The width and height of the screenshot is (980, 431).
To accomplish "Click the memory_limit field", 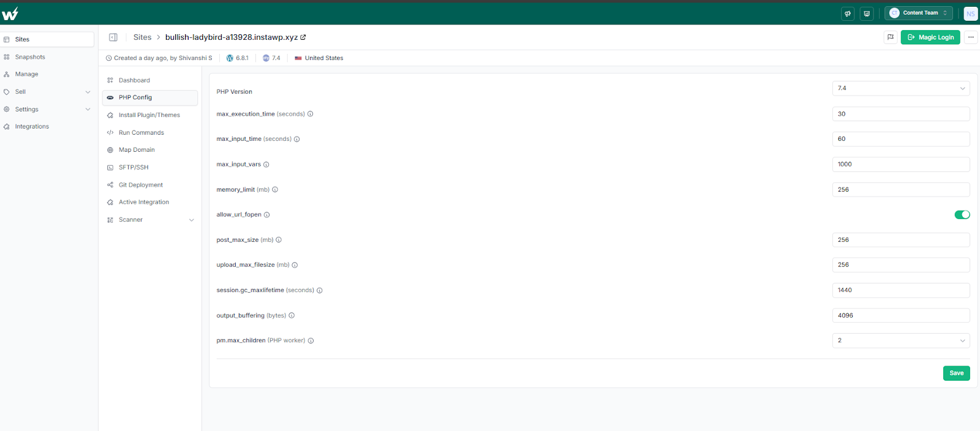I will click(x=901, y=190).
